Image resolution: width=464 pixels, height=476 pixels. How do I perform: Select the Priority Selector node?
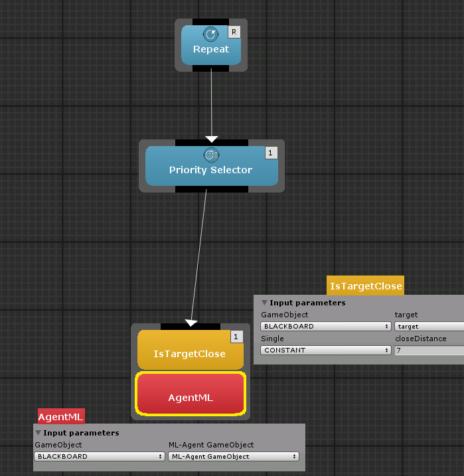point(212,166)
